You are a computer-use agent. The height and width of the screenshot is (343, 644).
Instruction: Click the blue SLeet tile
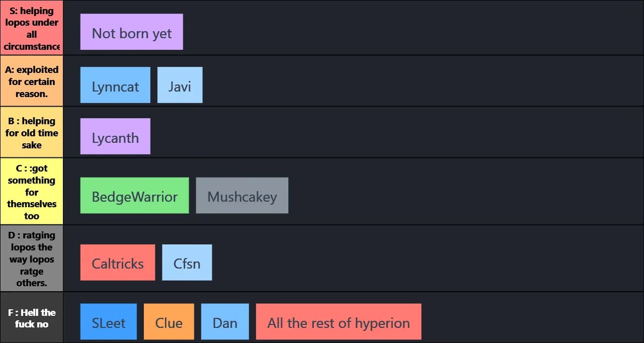tap(108, 321)
